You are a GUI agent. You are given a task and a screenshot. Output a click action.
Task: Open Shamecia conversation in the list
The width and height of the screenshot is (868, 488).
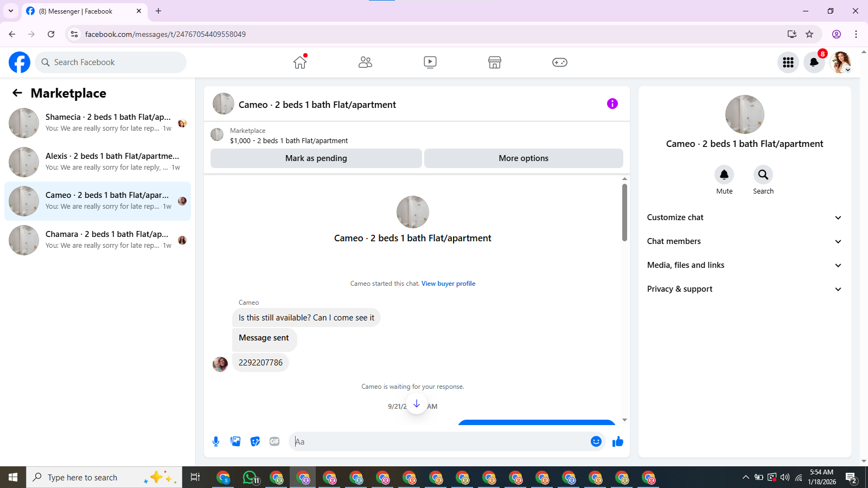click(x=98, y=123)
